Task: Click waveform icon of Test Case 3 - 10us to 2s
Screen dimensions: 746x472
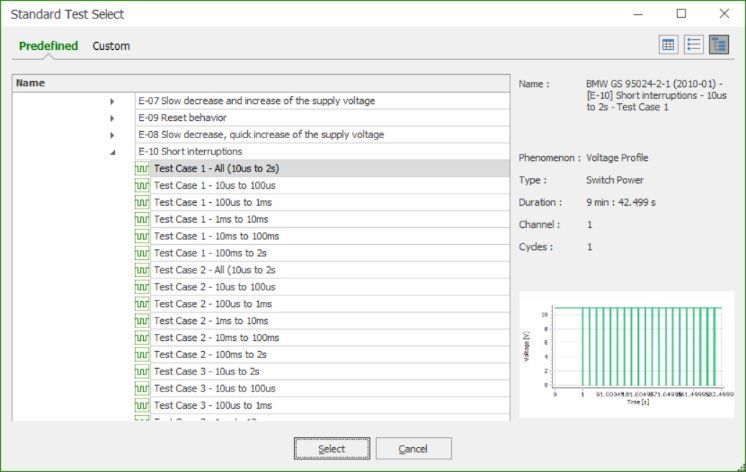Action: 142,371
